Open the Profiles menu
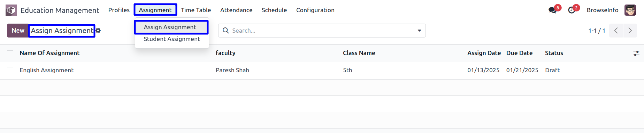 pos(119,10)
